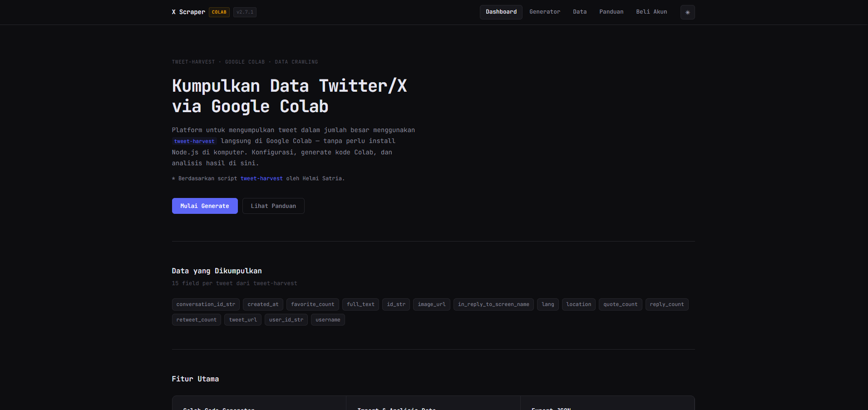The height and width of the screenshot is (410, 868).
Task: Select the image_url field chip
Action: coord(432,304)
